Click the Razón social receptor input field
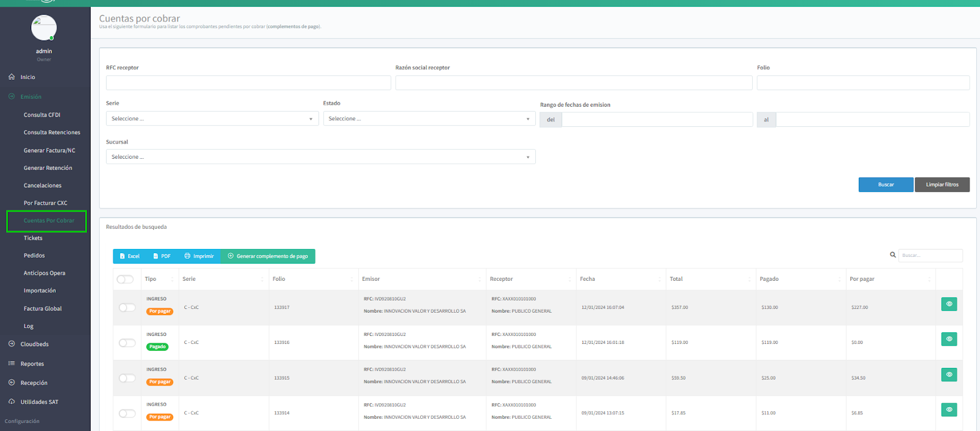Viewport: 980px width, 431px height. click(574, 83)
